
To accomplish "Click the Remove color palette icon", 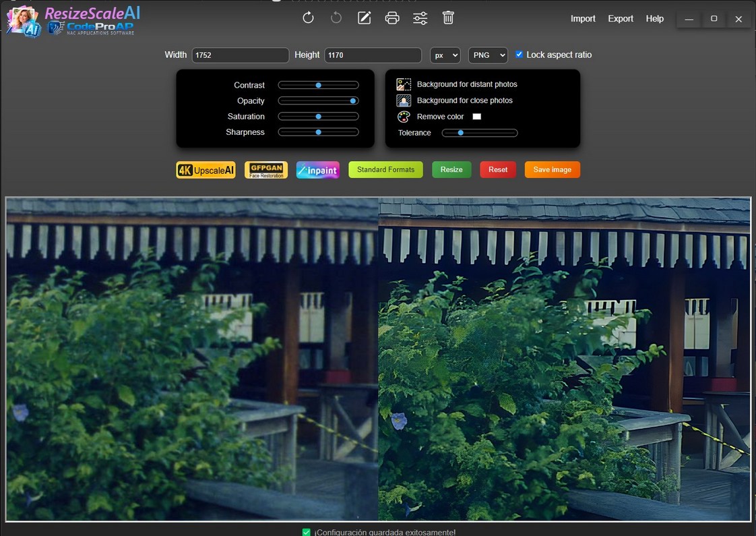I will (404, 117).
